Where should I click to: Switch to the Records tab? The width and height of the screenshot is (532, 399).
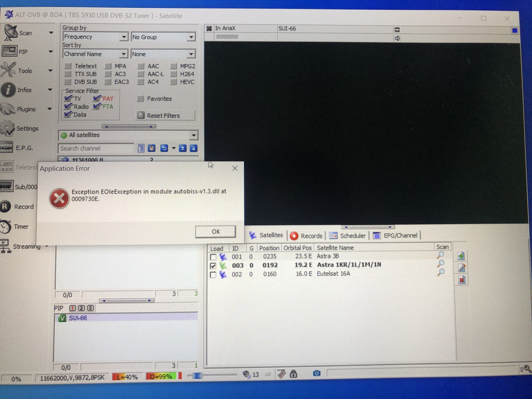click(306, 235)
